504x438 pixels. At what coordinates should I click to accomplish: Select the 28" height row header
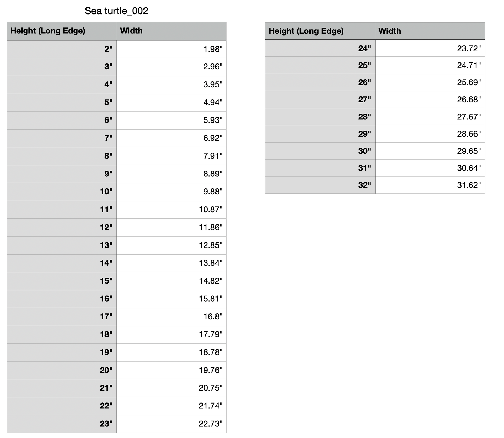(x=320, y=117)
